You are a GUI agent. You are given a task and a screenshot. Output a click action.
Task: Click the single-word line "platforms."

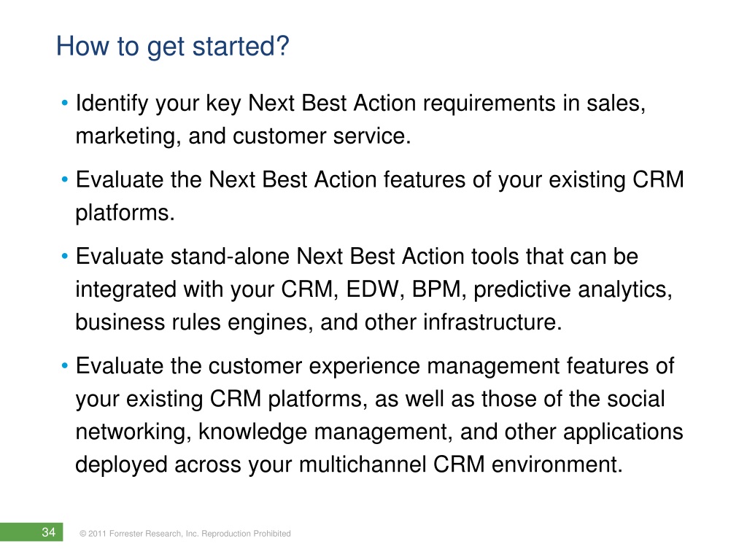coord(125,214)
